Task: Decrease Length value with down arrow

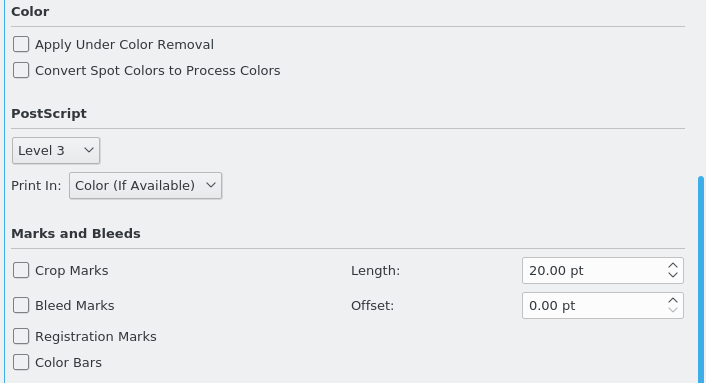Action: (673, 275)
